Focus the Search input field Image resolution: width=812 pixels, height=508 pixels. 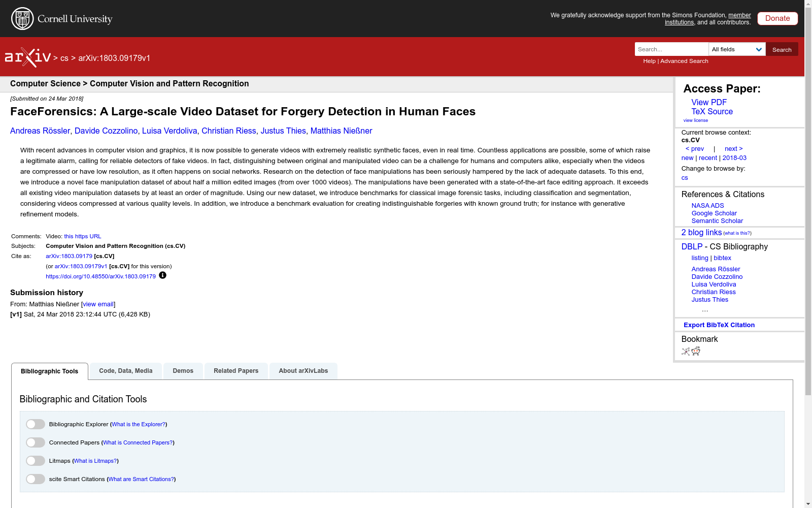pos(671,49)
